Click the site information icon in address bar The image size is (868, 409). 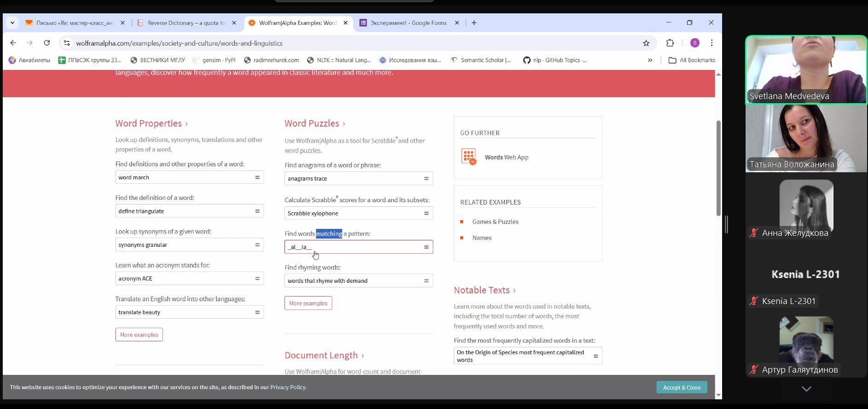[x=67, y=43]
